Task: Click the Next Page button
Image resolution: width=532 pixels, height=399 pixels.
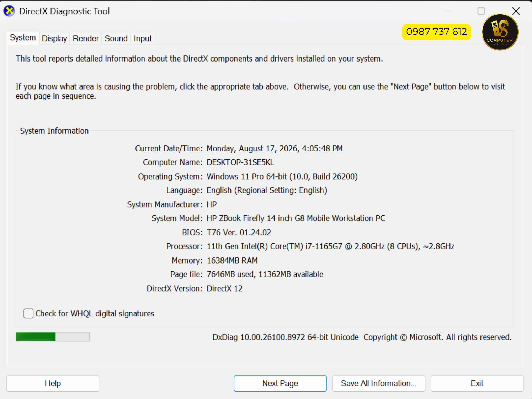Action: (280, 383)
